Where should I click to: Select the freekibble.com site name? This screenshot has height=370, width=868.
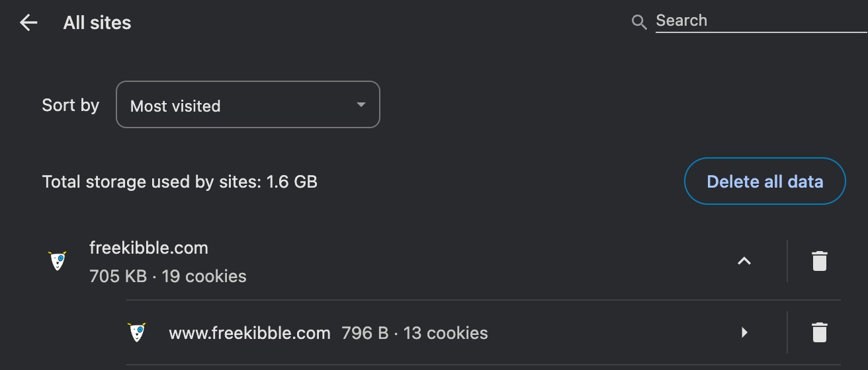[149, 248]
